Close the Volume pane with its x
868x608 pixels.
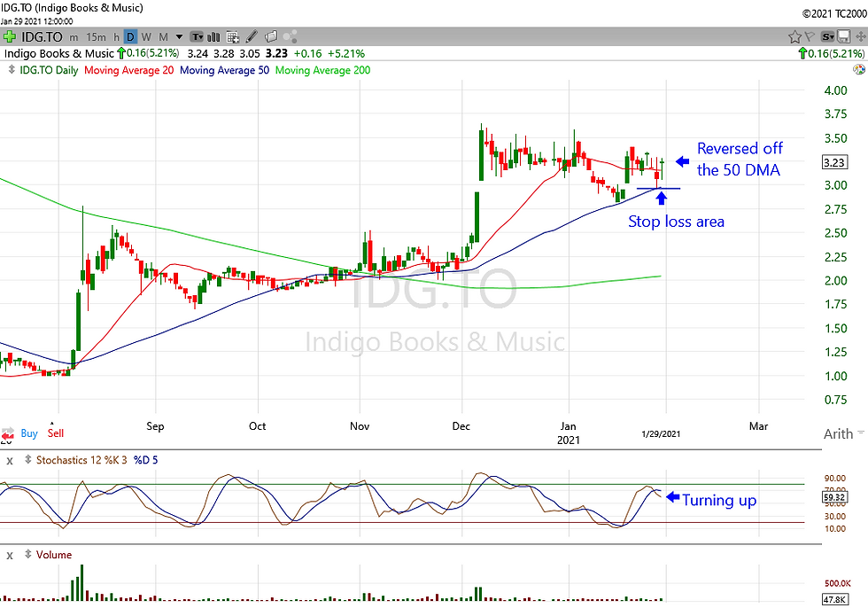(10, 556)
